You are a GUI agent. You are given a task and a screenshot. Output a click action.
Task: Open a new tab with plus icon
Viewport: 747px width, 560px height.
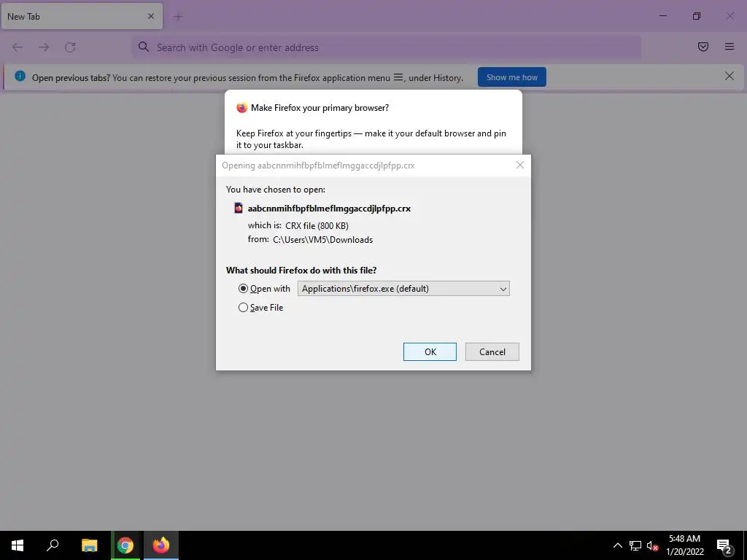[x=179, y=17]
